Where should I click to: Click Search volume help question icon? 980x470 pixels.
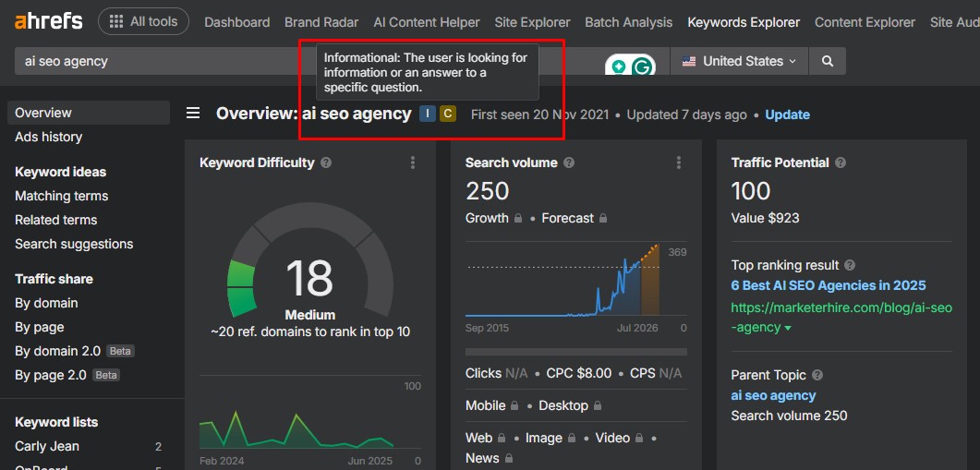click(569, 163)
